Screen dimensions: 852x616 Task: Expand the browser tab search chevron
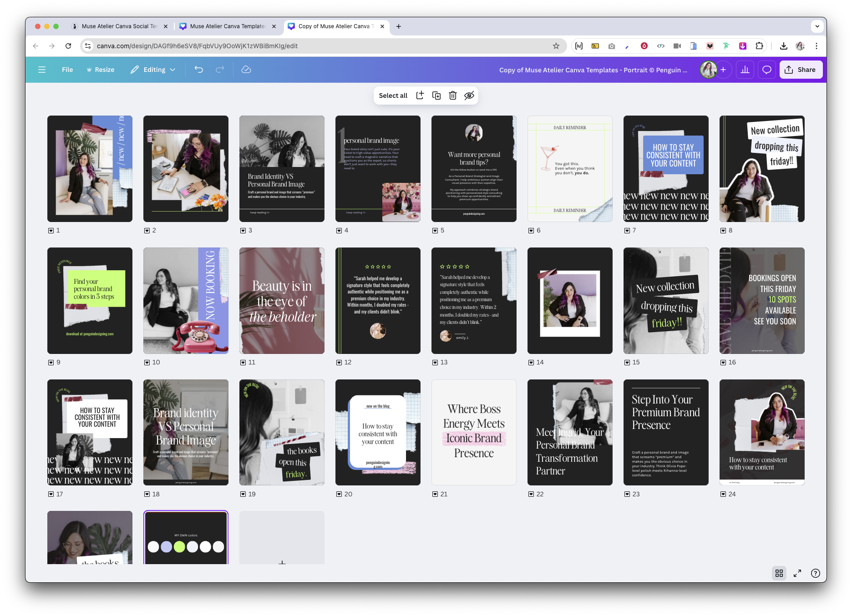(x=817, y=26)
